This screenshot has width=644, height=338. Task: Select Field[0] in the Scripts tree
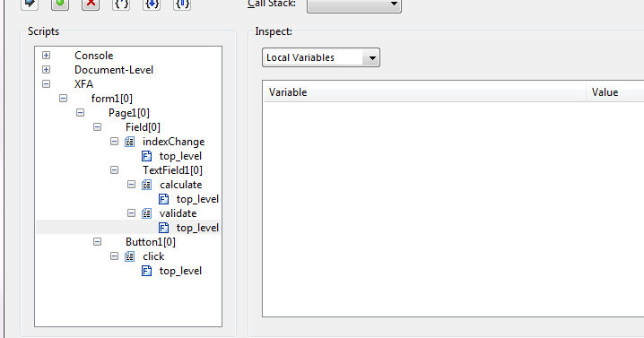[x=143, y=127]
